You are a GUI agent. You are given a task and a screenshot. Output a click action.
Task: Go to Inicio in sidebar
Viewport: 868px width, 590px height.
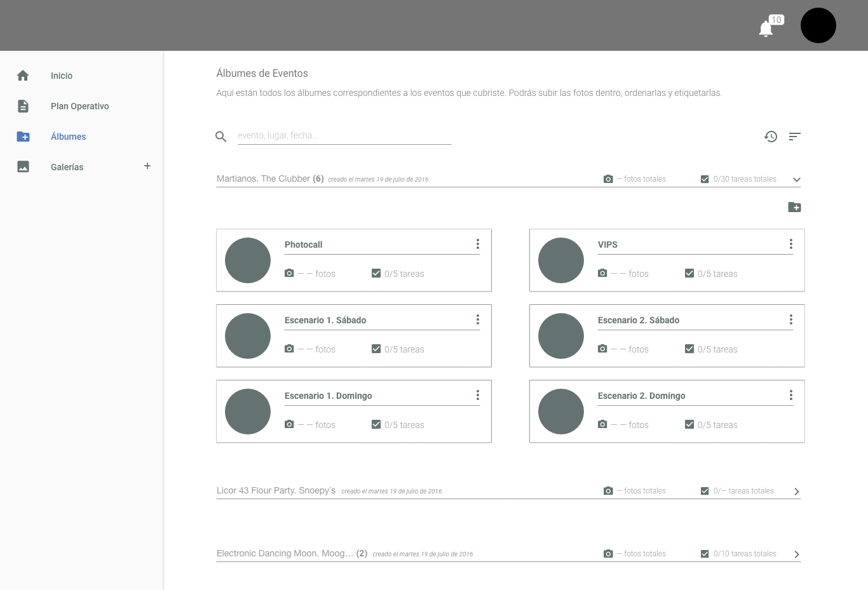pyautogui.click(x=62, y=76)
